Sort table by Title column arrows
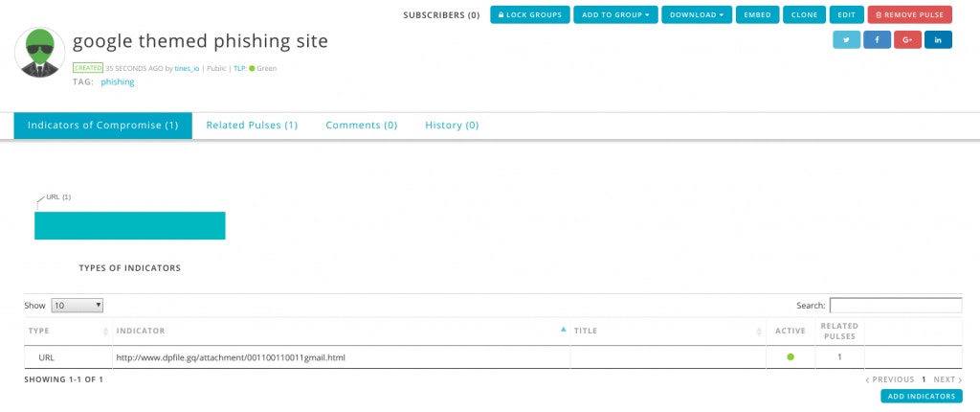This screenshot has width=980, height=412. pos(759,332)
